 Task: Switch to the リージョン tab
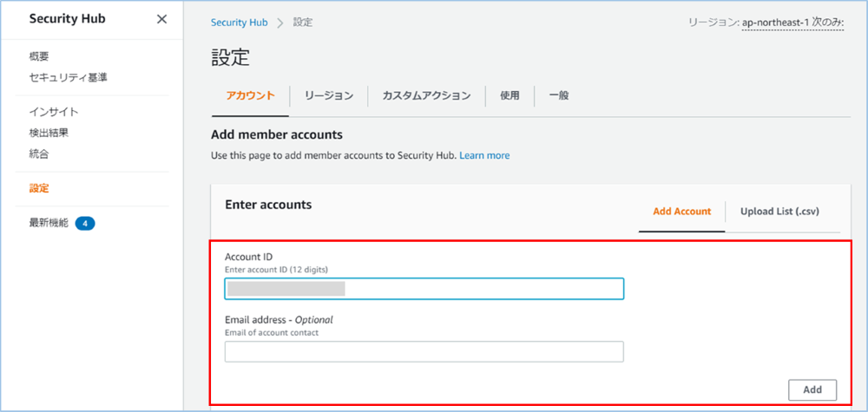click(x=329, y=96)
